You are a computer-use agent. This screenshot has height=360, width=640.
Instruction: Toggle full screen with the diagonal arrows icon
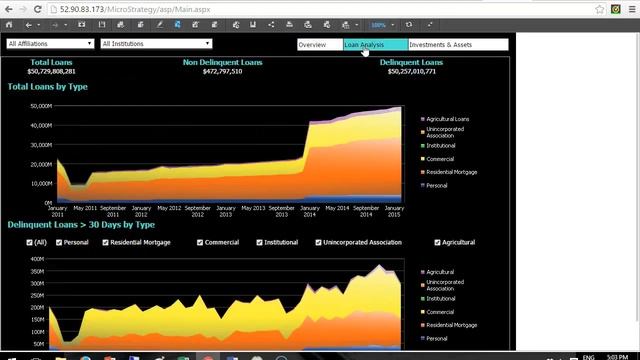pos(430,25)
